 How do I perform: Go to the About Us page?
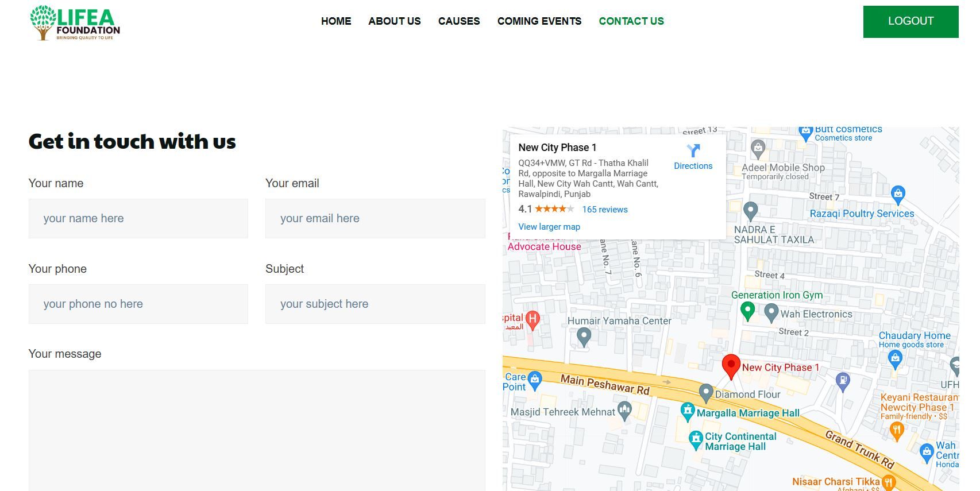[x=395, y=21]
